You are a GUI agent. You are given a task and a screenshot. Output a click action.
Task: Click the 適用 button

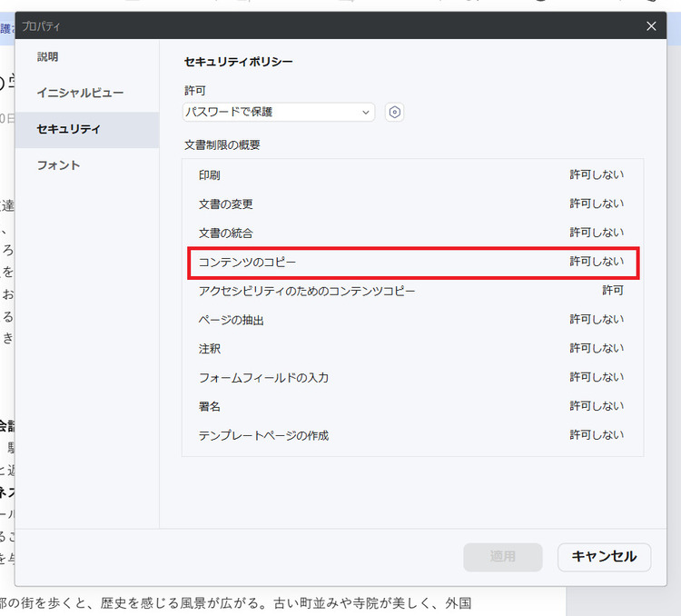point(502,557)
